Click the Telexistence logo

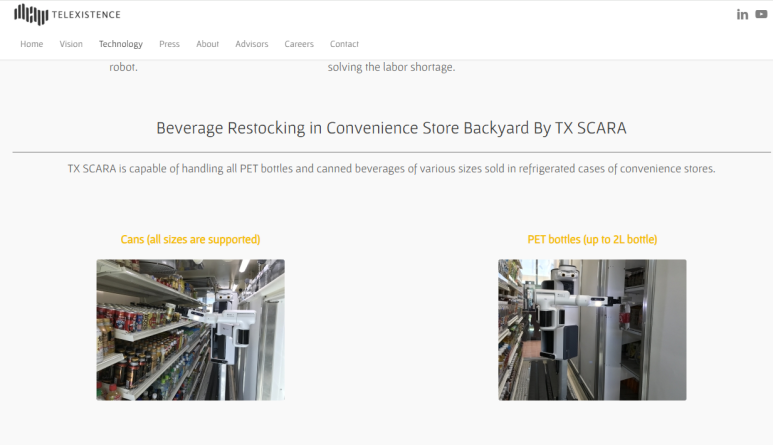(x=67, y=14)
